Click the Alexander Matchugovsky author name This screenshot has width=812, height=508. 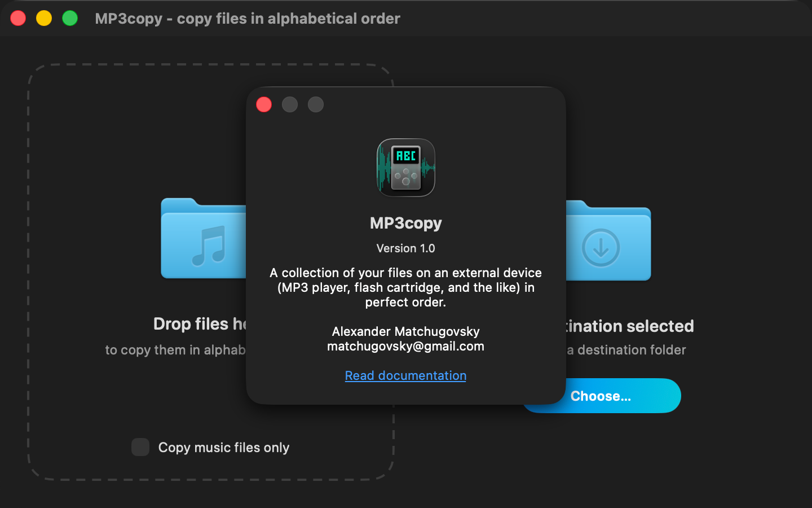[x=406, y=331]
